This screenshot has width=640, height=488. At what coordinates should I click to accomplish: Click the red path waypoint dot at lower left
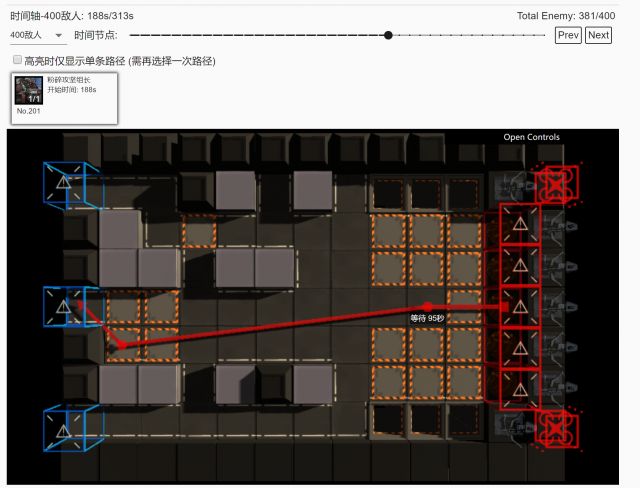click(120, 344)
